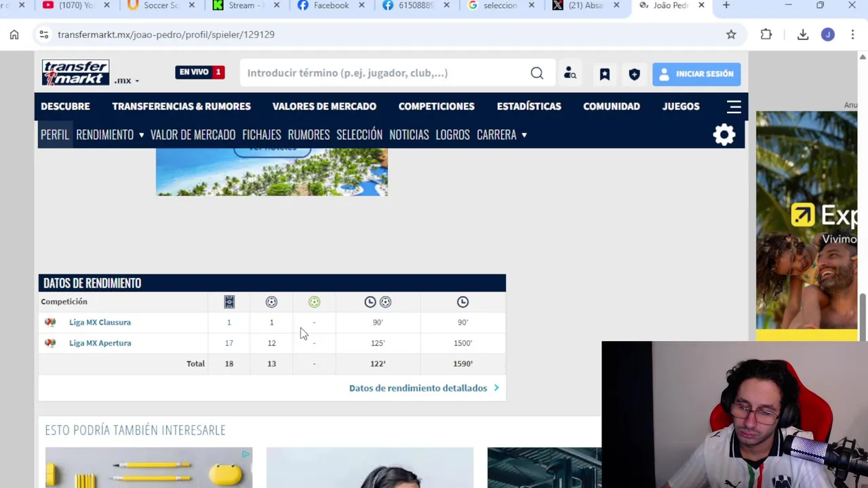This screenshot has width=868, height=488.
Task: Click the minutes per goal icon
Action: (378, 302)
